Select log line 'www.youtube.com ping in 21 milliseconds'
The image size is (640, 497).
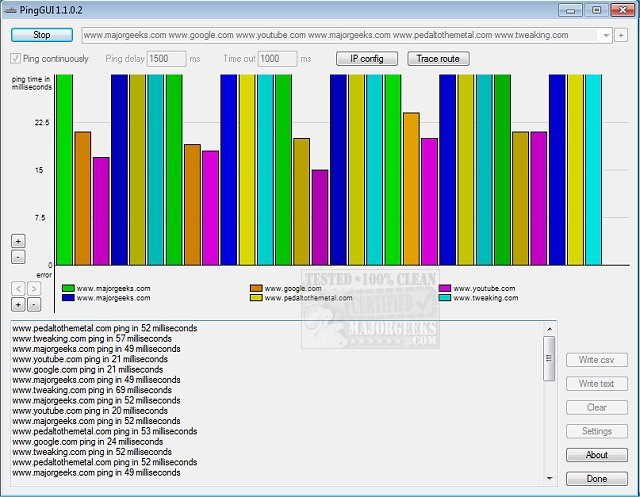tap(90, 359)
